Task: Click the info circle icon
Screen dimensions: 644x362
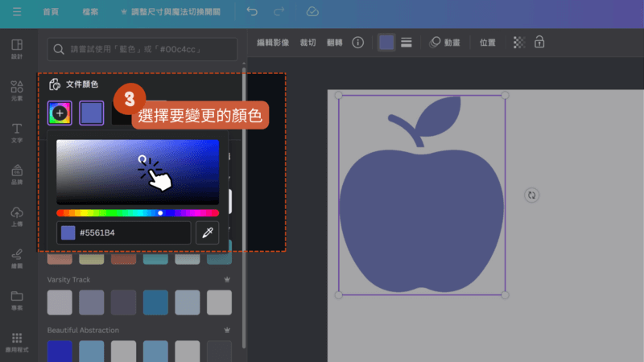Action: coord(358,43)
